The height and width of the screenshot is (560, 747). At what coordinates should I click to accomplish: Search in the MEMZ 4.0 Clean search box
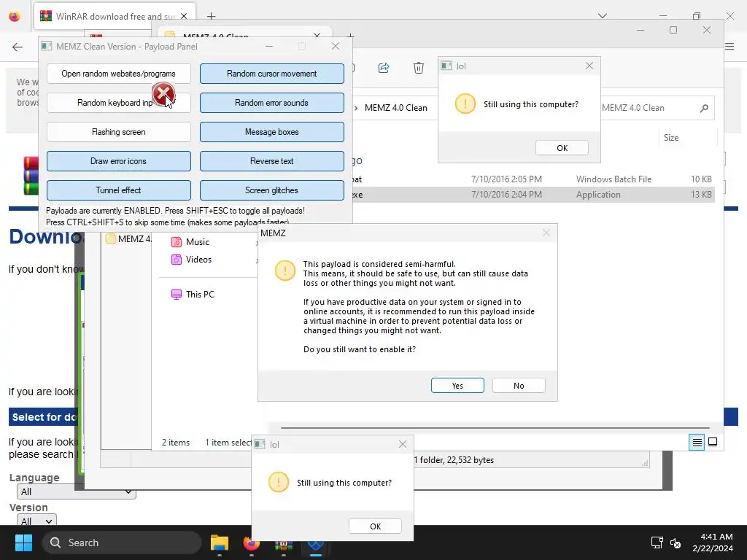(x=657, y=108)
